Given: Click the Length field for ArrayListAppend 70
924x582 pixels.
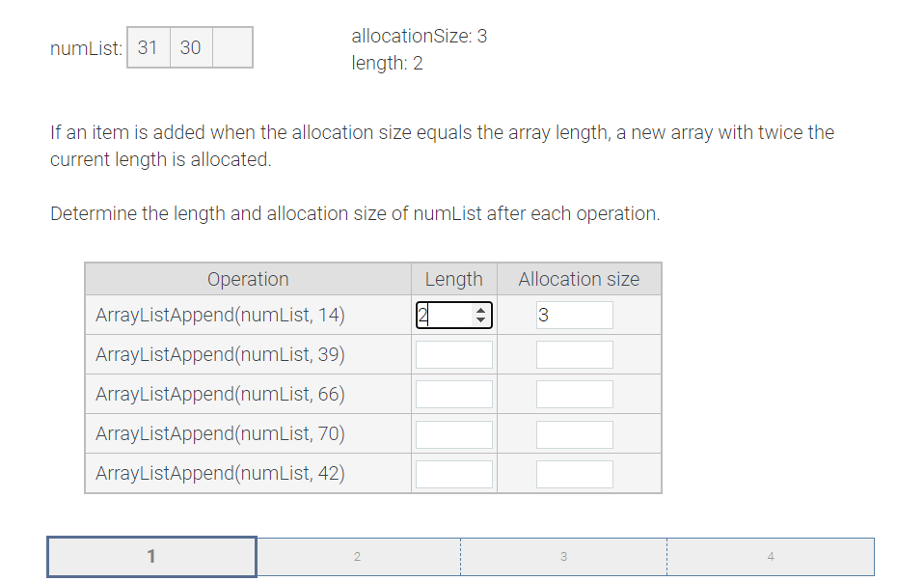Looking at the screenshot, I should pyautogui.click(x=453, y=433).
